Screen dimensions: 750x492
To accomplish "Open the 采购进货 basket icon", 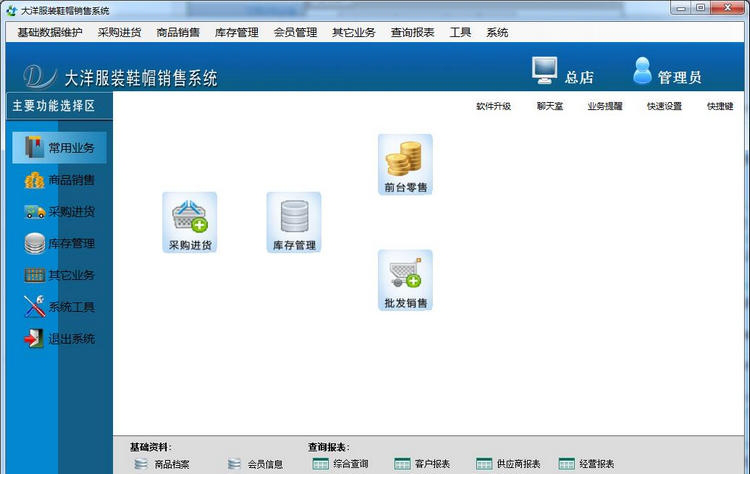I will click(x=189, y=222).
